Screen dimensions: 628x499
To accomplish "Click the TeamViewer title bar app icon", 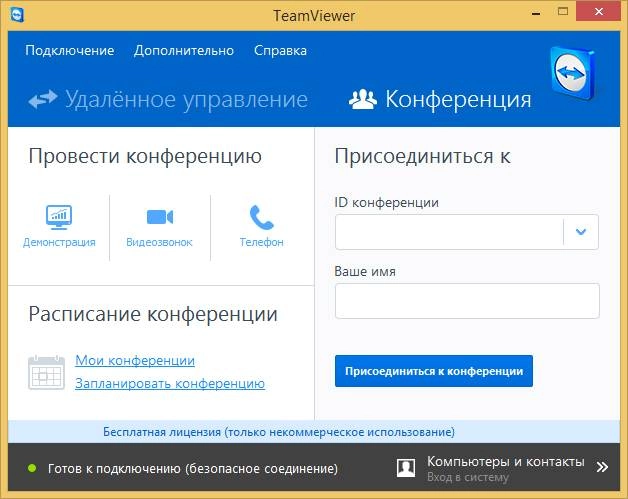I will tap(17, 15).
